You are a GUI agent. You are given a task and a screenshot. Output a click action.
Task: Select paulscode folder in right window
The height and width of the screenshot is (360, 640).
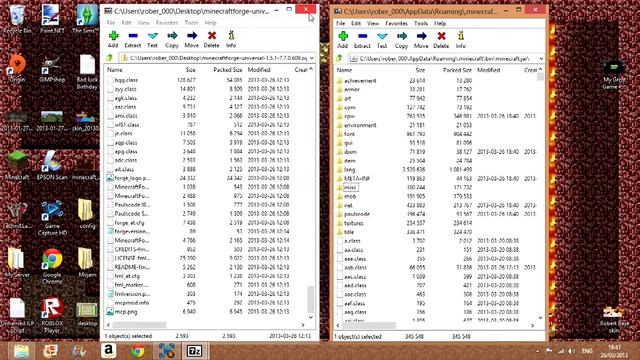(353, 214)
